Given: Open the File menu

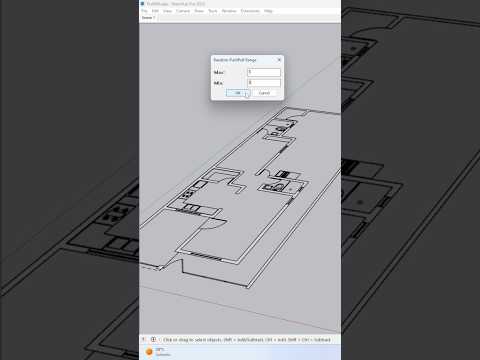Looking at the screenshot, I should pos(144,11).
